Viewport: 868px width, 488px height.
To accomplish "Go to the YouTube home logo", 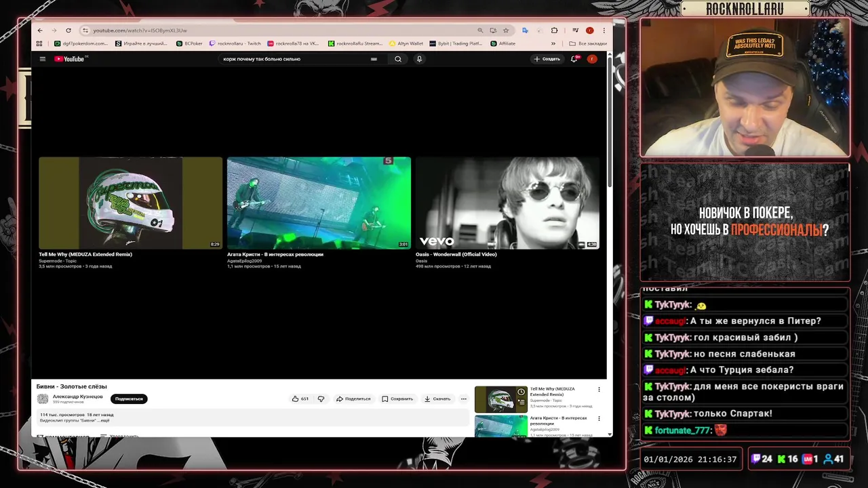I will point(71,59).
